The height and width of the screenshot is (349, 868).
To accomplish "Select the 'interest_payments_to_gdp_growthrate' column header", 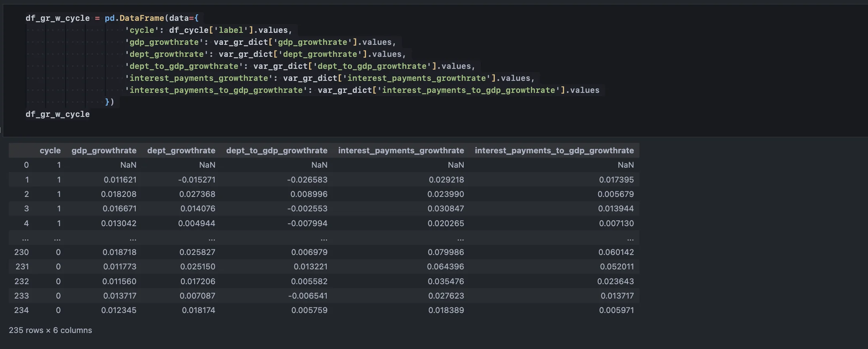I will click(x=554, y=150).
